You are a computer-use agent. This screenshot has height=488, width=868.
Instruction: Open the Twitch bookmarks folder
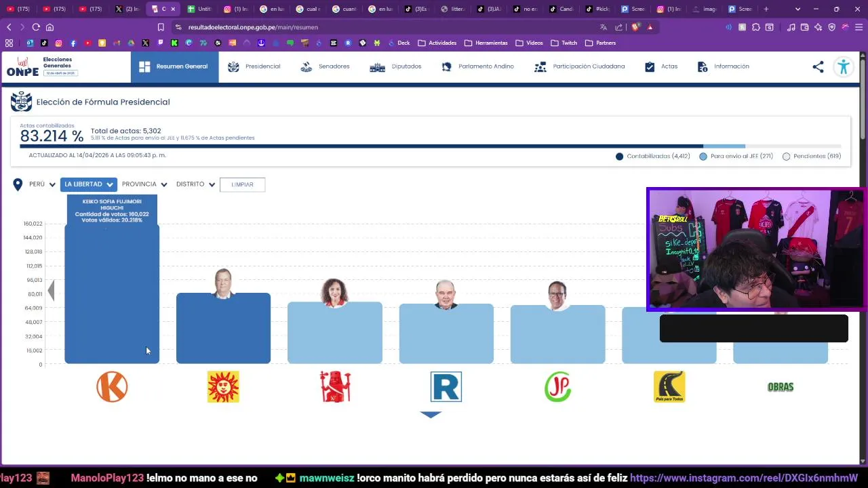point(564,43)
